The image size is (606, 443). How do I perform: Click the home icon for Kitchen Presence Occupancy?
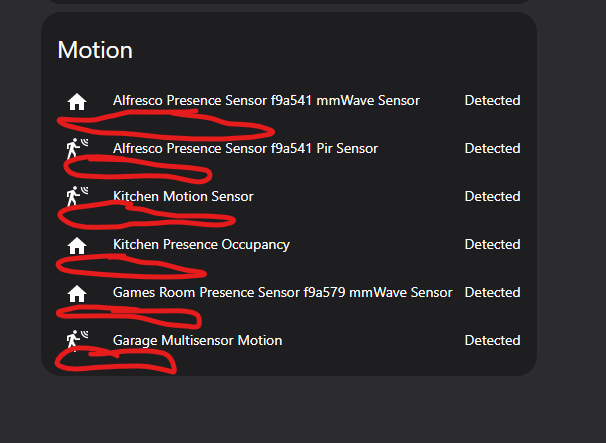pos(77,245)
